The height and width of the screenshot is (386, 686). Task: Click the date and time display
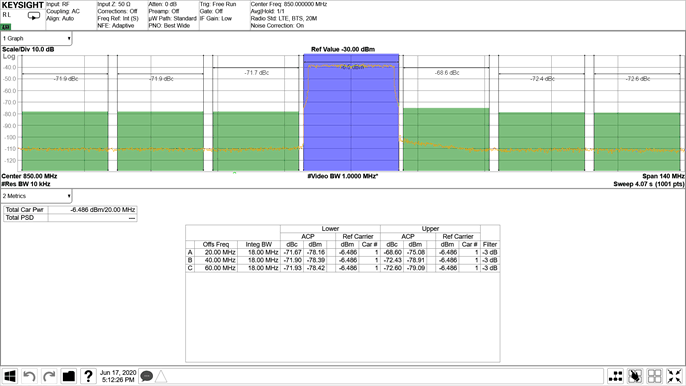click(x=118, y=376)
